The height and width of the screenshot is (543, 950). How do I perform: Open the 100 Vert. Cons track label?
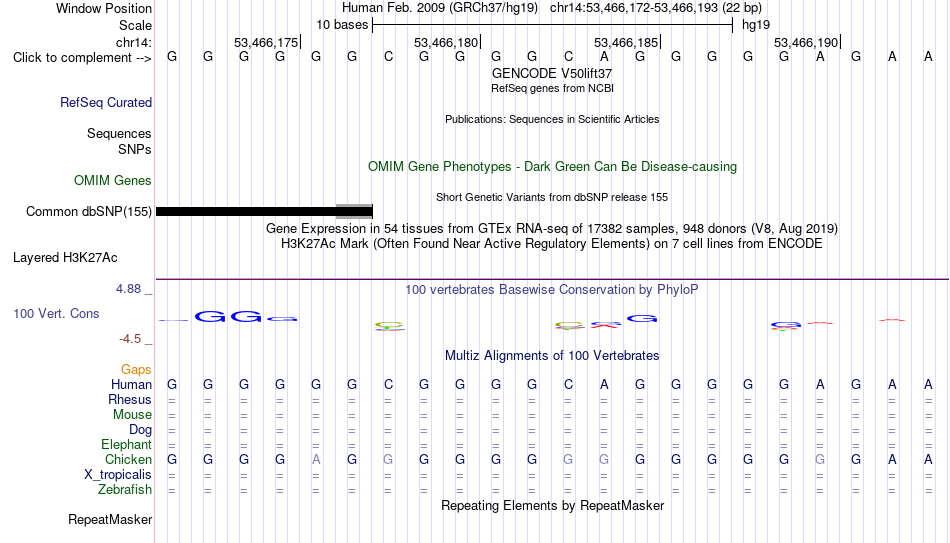tap(56, 313)
